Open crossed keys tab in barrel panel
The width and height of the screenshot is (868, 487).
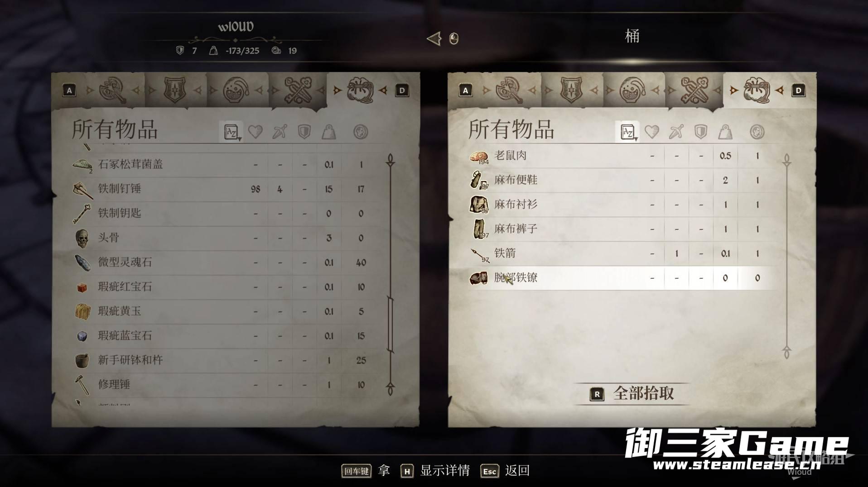tap(694, 90)
